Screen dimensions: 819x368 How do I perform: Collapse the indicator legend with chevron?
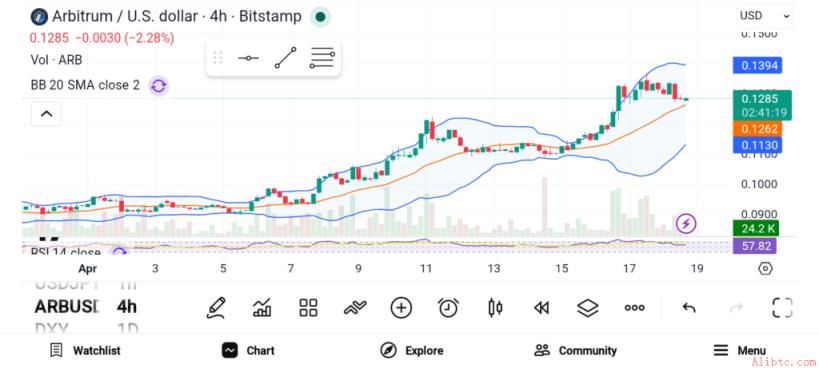[46, 114]
